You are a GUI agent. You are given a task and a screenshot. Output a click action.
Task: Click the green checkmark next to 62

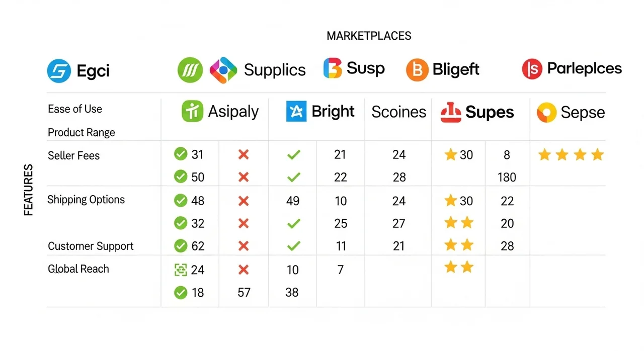tap(180, 246)
